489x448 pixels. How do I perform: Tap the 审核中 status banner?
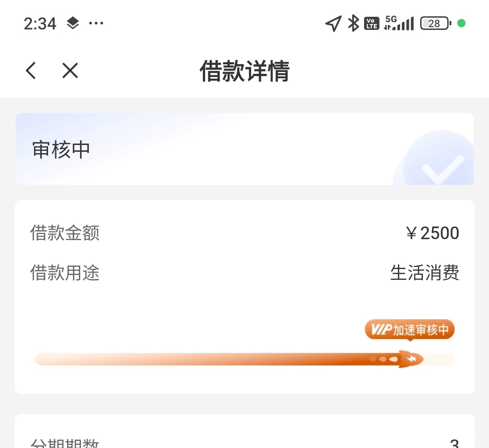62,150
